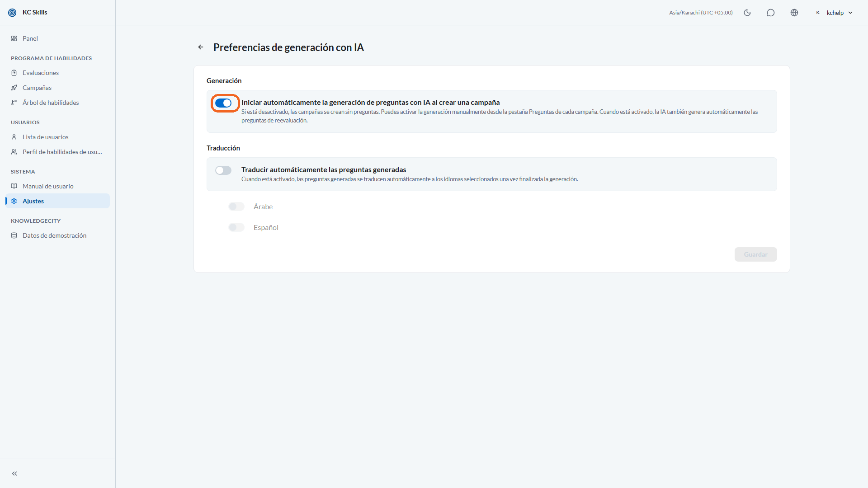Toggle dark mode moon icon

coord(747,13)
